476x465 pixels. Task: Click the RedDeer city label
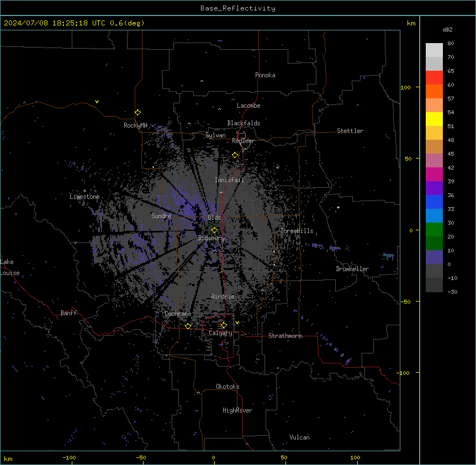click(243, 141)
